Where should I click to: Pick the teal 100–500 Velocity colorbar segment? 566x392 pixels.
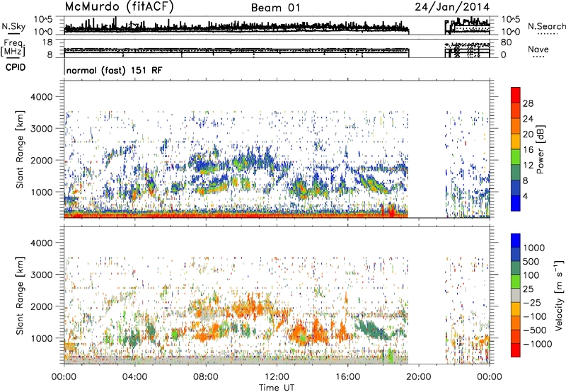[516, 269]
